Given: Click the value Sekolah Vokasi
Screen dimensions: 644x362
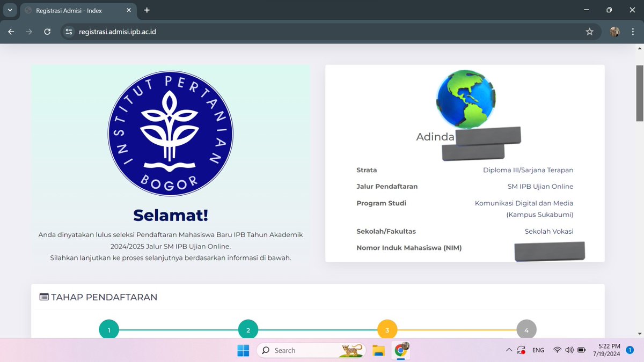Looking at the screenshot, I should tap(549, 231).
